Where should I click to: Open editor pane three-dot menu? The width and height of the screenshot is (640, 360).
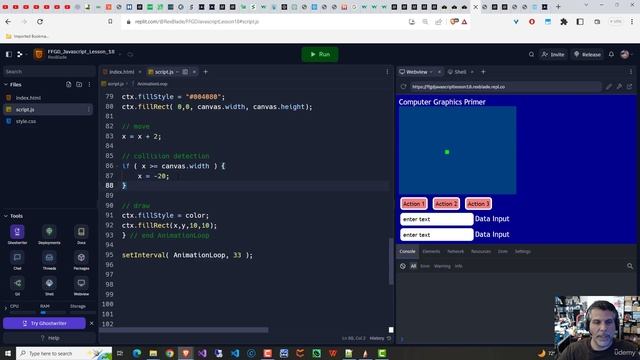387,72
